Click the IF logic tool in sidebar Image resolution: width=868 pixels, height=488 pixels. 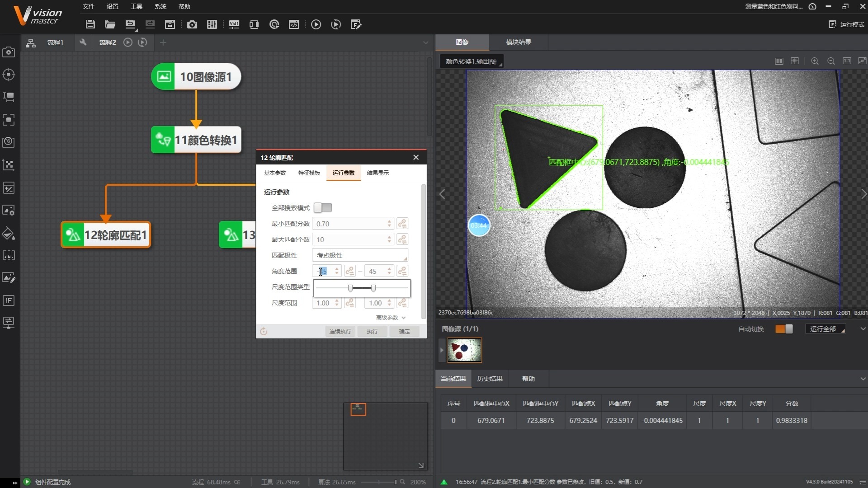pos(9,300)
